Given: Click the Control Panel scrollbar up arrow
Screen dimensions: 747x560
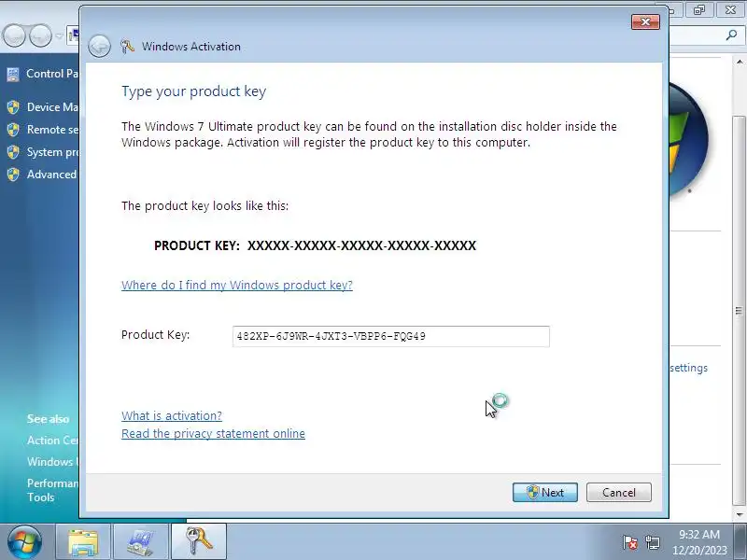Looking at the screenshot, I should coord(739,62).
